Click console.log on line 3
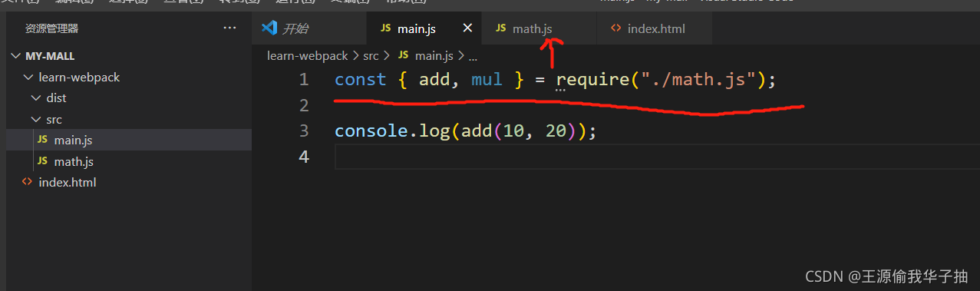 click(x=392, y=131)
